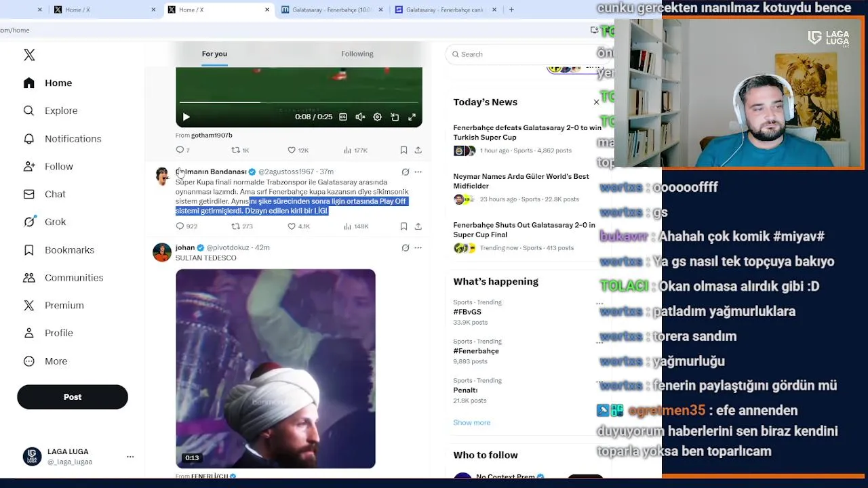
Task: Share the gotham1907b video post
Action: click(418, 150)
